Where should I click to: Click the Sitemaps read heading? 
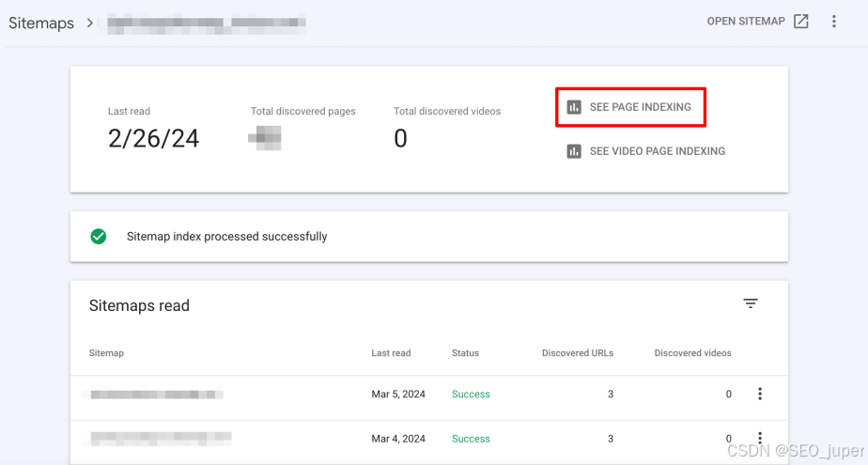point(139,305)
